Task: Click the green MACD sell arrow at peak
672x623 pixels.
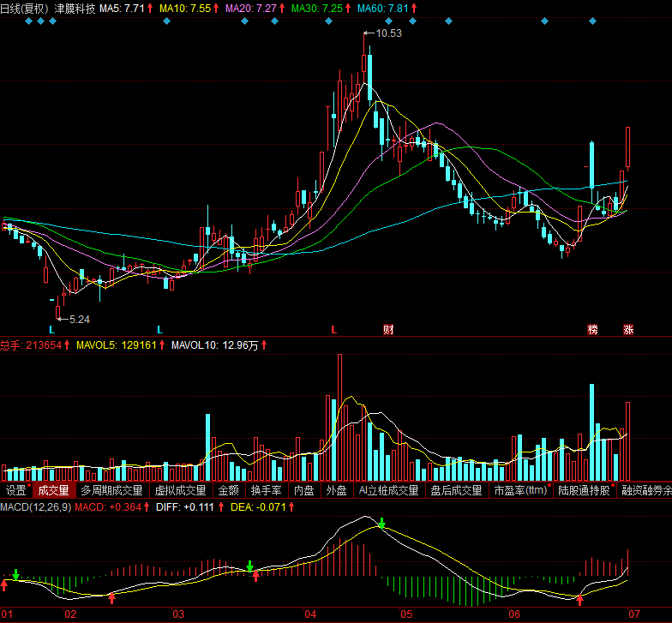Action: pyautogui.click(x=382, y=522)
